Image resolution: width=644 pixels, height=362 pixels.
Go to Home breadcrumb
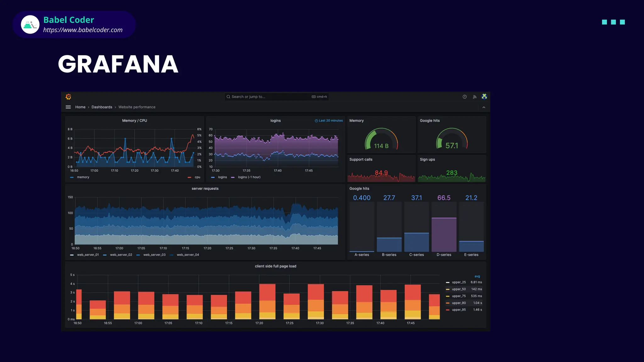tap(80, 107)
